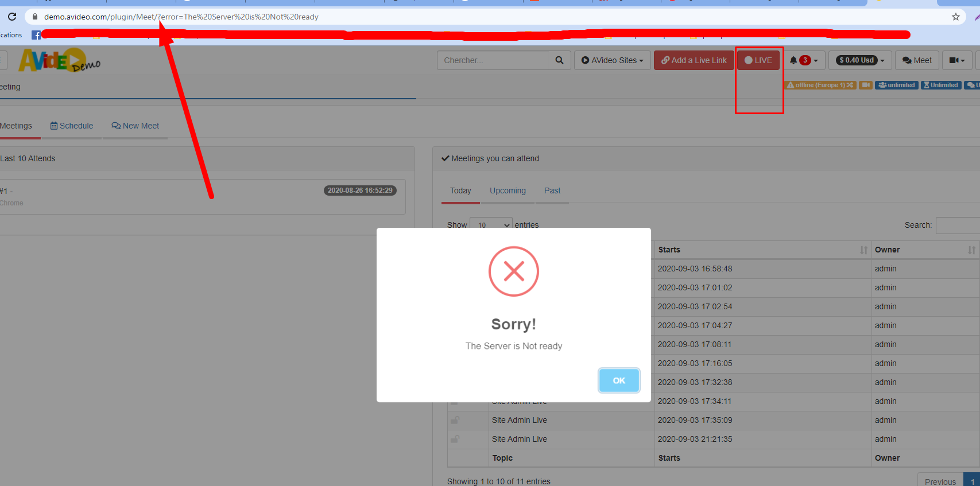The image size is (980, 486).
Task: Click the Add a Live Link button
Action: pyautogui.click(x=694, y=60)
